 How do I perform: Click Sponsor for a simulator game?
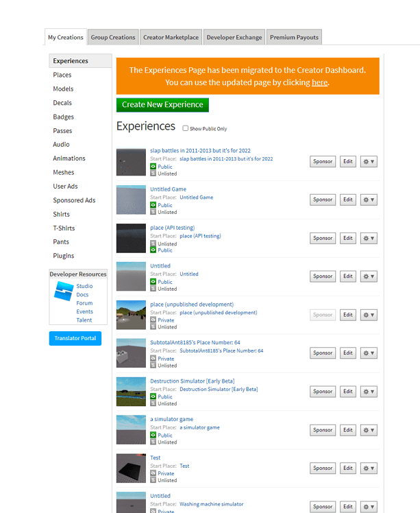point(323,430)
